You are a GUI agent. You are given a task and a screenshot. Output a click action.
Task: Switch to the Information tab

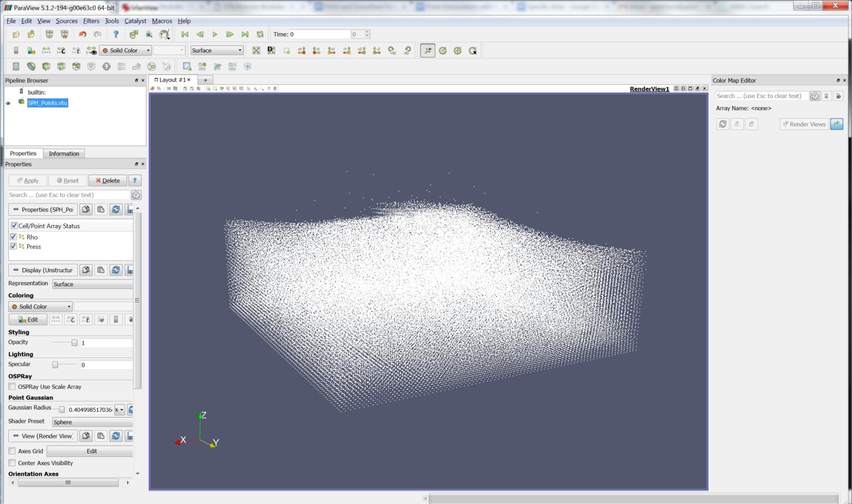[x=64, y=153]
